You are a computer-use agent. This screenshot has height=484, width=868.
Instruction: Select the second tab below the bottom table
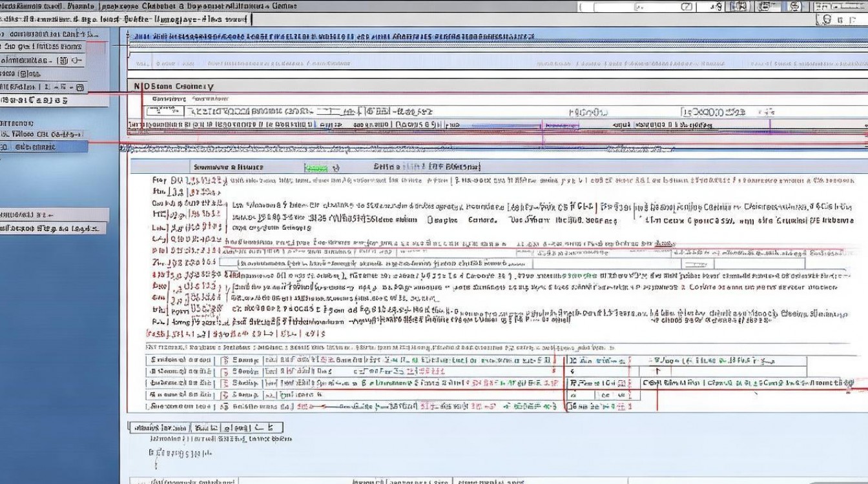coord(205,427)
